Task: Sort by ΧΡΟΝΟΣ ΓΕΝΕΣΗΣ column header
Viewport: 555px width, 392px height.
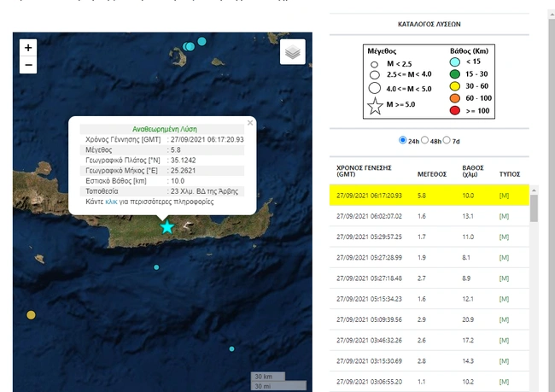Action: 364,168
